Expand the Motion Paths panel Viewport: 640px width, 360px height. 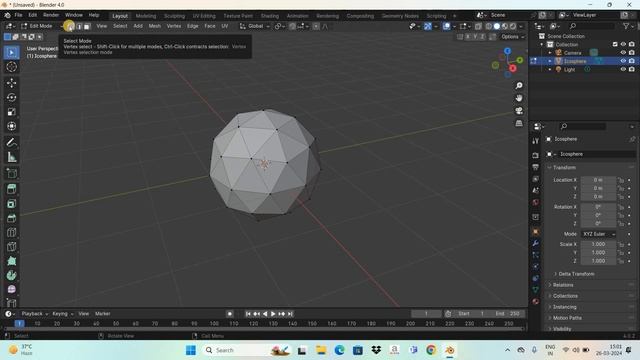pyautogui.click(x=567, y=318)
